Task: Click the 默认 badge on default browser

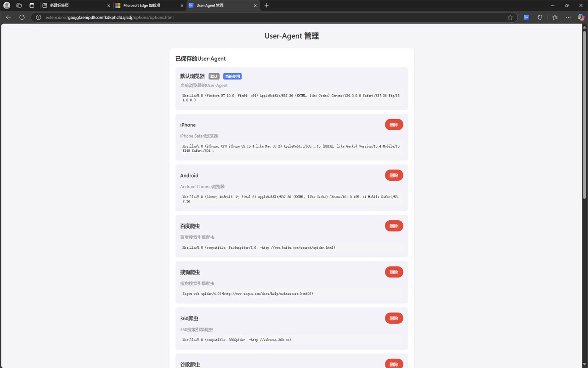Action: 214,76
